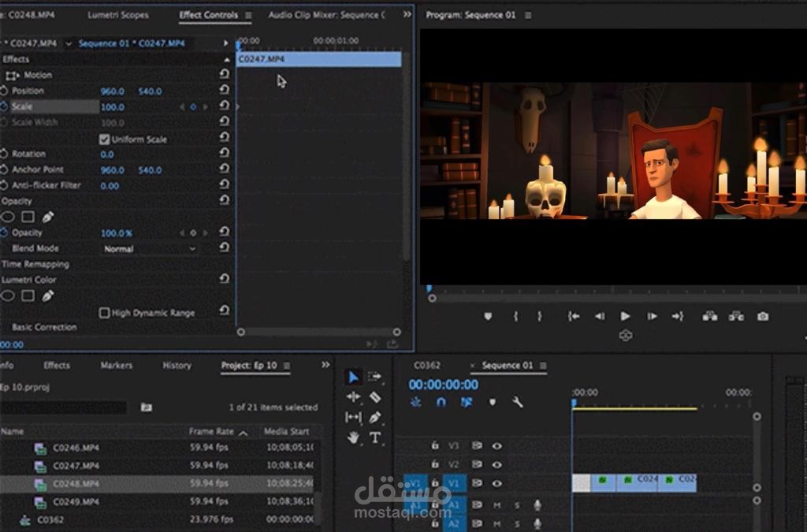Viewport: 807px width, 532px height.
Task: Open the source clip dropdown beside C0247.MP4
Action: click(69, 43)
